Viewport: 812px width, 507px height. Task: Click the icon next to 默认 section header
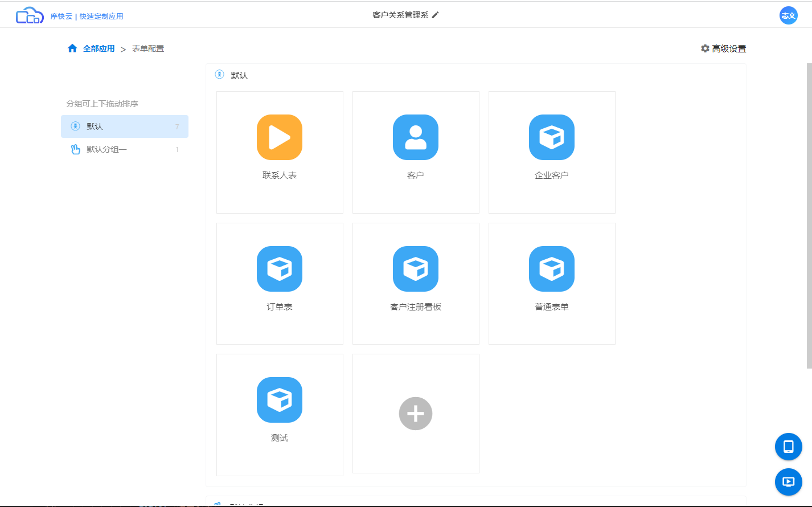tap(219, 75)
